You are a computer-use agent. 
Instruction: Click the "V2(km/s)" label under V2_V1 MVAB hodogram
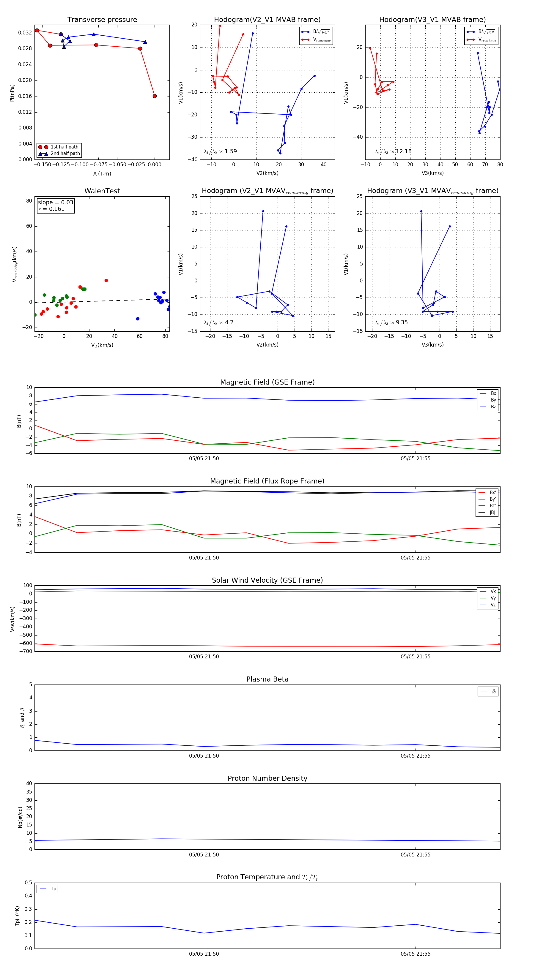[x=267, y=173]
